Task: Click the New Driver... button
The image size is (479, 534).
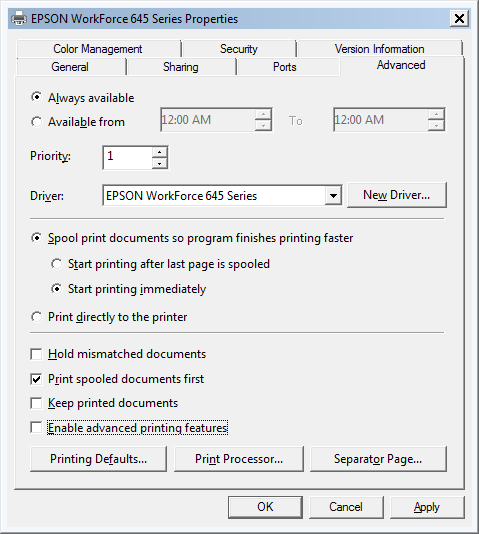Action: tap(397, 195)
